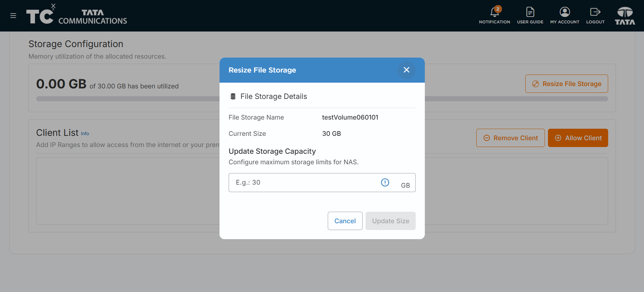Click the File Storage Name label
644x292 pixels.
coord(256,117)
